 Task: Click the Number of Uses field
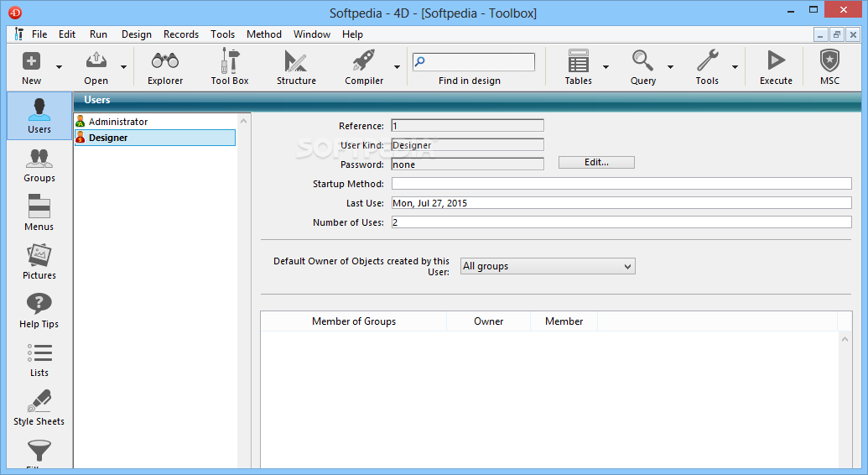pos(621,222)
